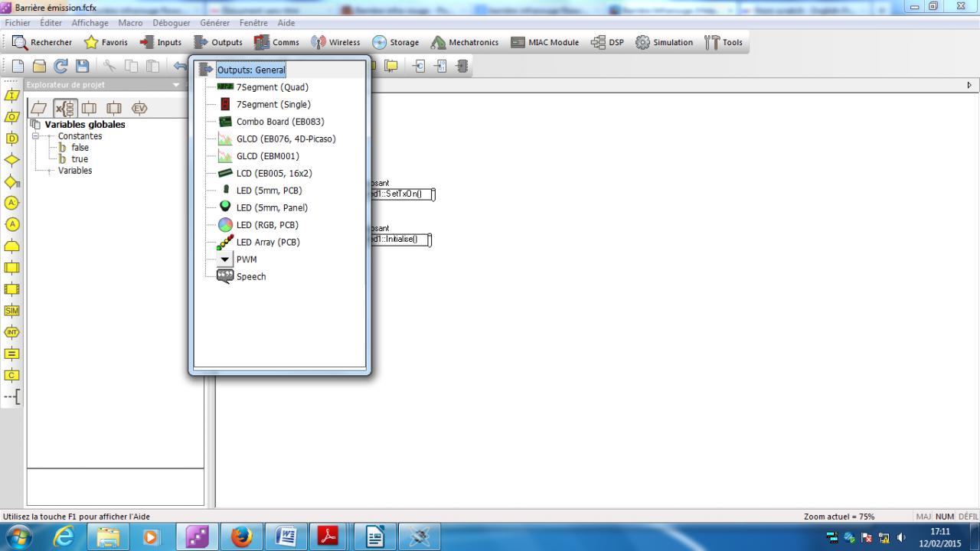Choose LED Array (PCB) from the list
980x551 pixels.
coord(268,242)
